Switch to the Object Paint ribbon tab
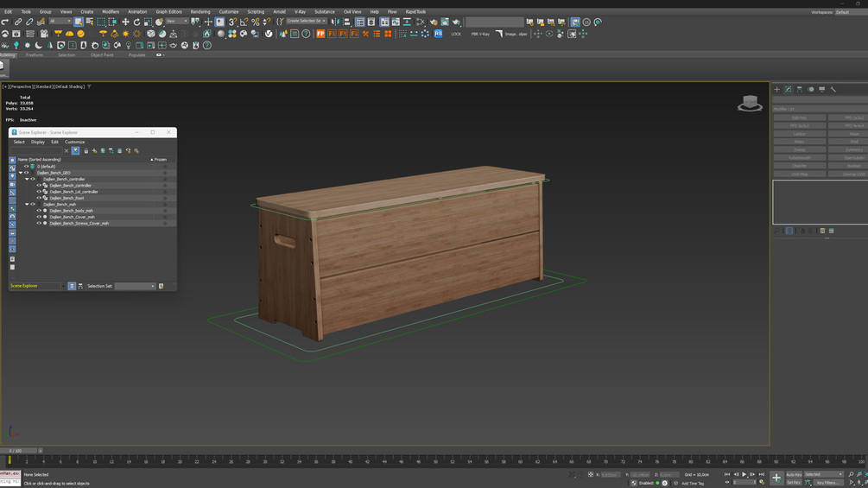868x488 pixels. [102, 55]
